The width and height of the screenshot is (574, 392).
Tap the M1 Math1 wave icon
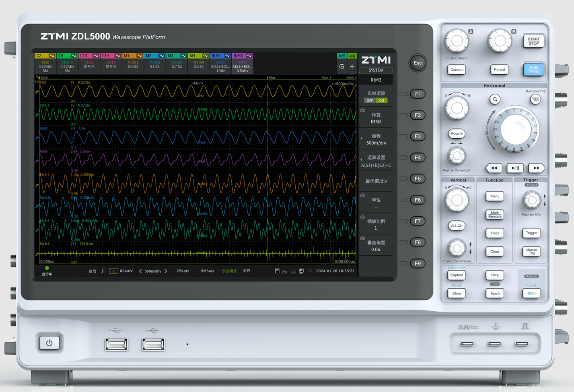point(140,55)
